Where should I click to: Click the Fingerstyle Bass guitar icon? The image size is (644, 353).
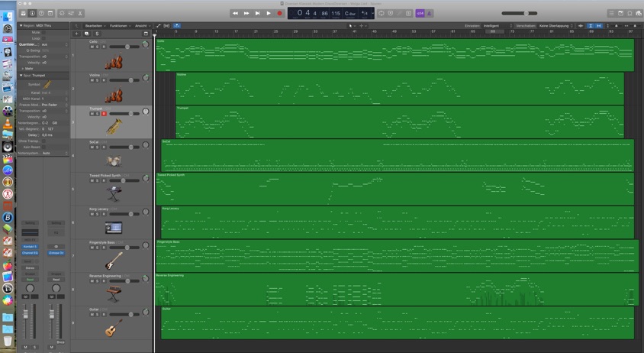114,261
